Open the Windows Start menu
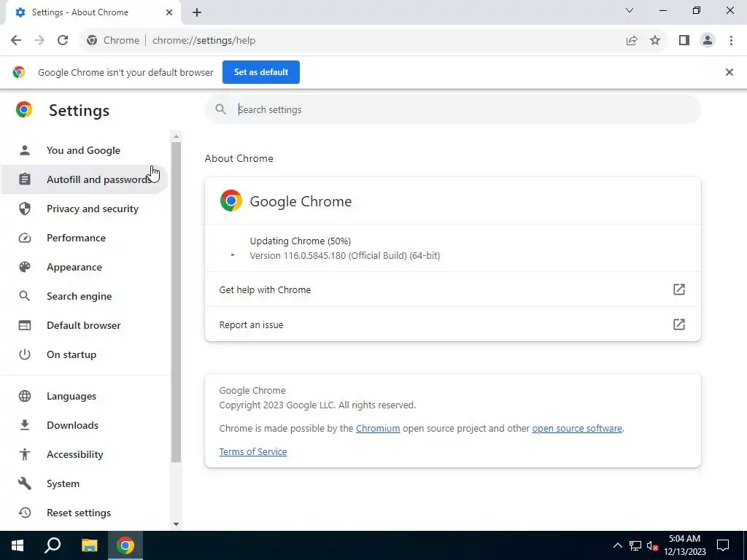The image size is (747, 560). [18, 545]
